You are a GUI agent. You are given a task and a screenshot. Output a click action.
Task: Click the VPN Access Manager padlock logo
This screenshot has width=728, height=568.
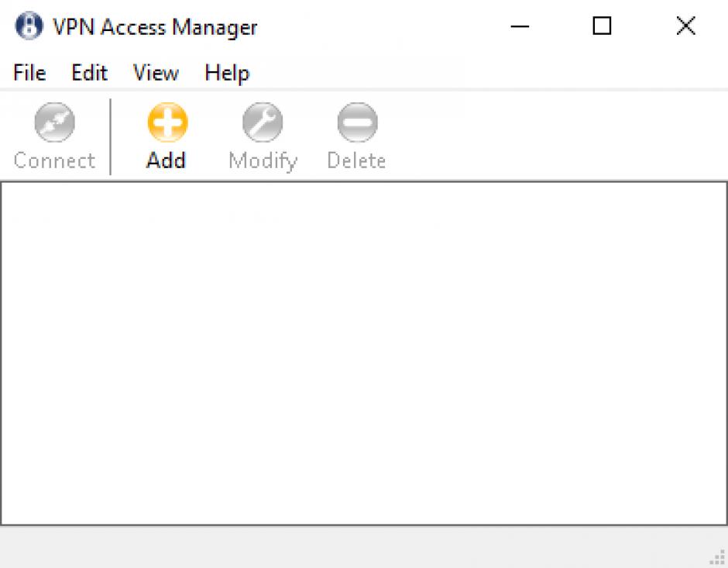pyautogui.click(x=29, y=27)
